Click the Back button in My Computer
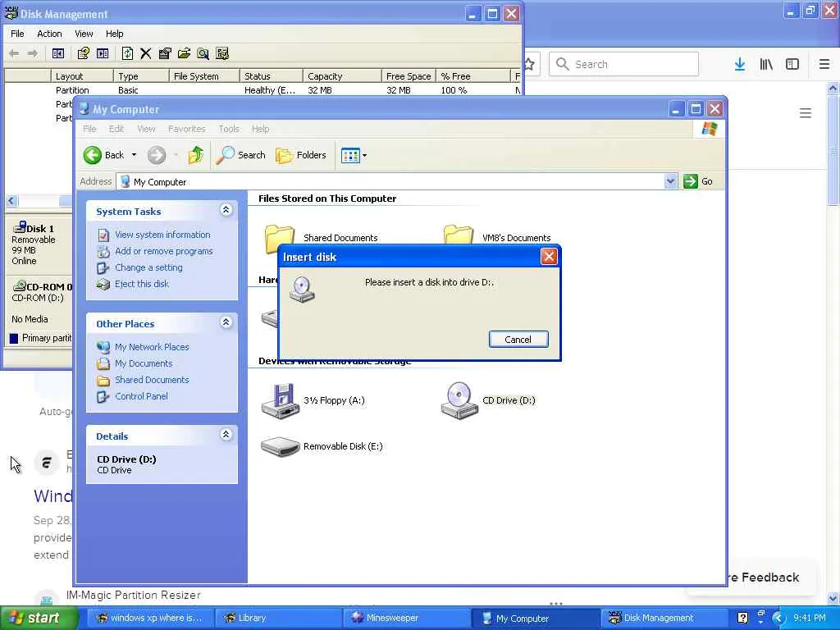Screen dimensions: 840x630 (104, 155)
